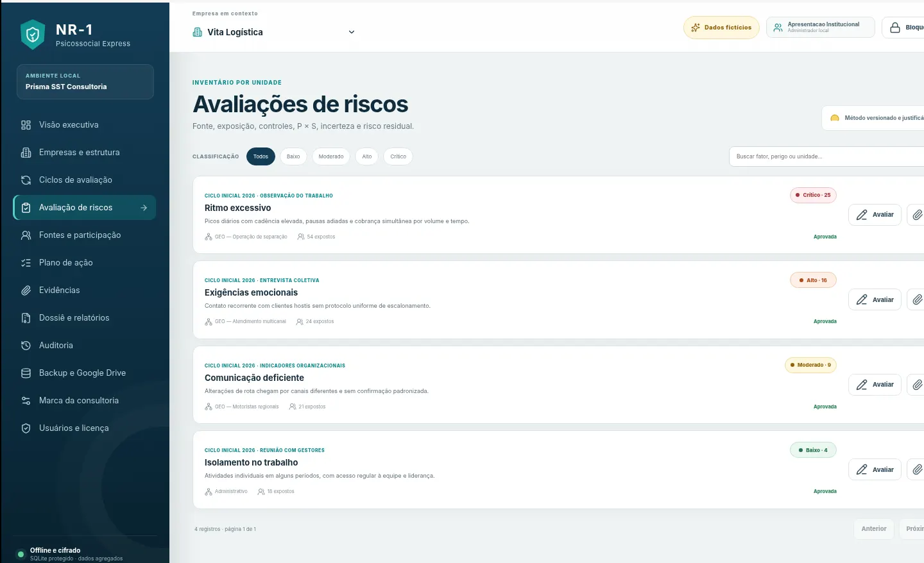The image size is (924, 563).
Task: Click the Aprovada status on Comunicação deficiente
Action: (x=825, y=407)
